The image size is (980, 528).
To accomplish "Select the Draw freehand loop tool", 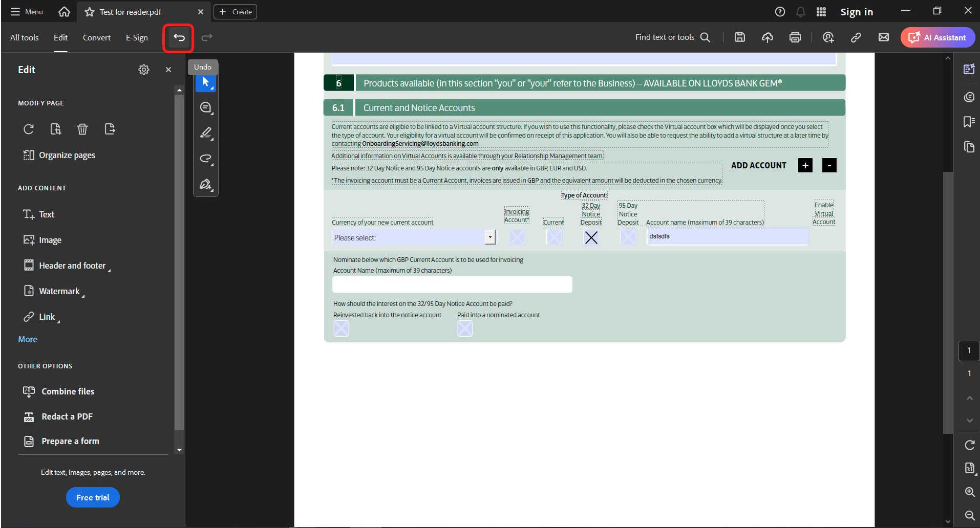I will [206, 159].
